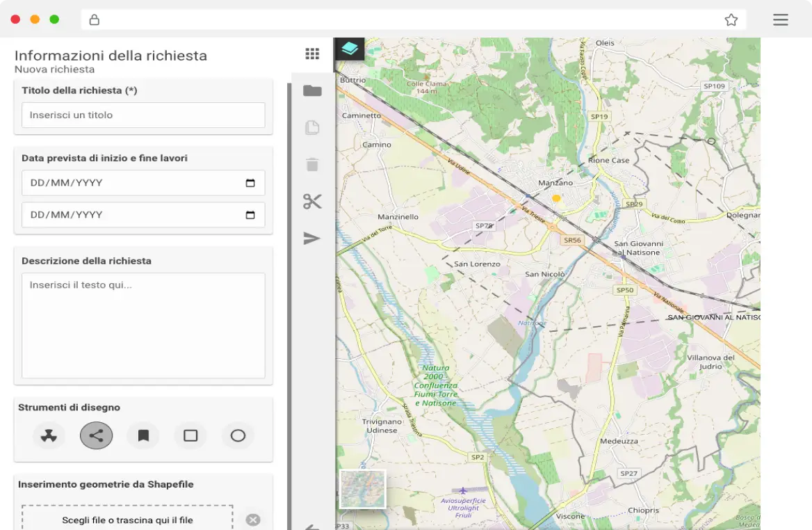The height and width of the screenshot is (530, 812).
Task: Click the trash delete icon
Action: [x=312, y=165]
